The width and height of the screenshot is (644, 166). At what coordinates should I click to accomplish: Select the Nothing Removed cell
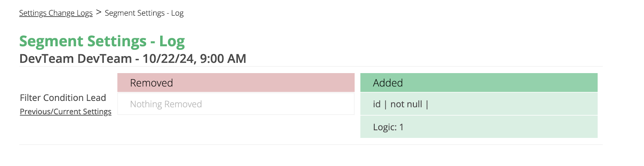coord(236,104)
